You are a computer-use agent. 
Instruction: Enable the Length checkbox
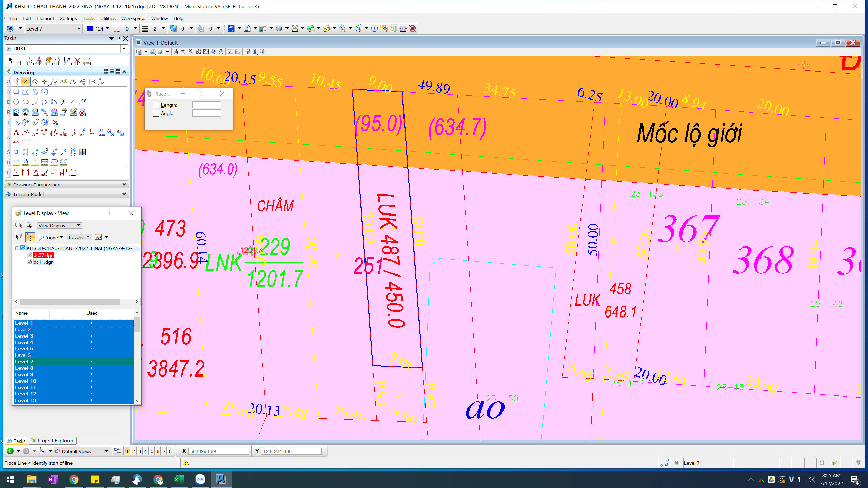click(156, 105)
